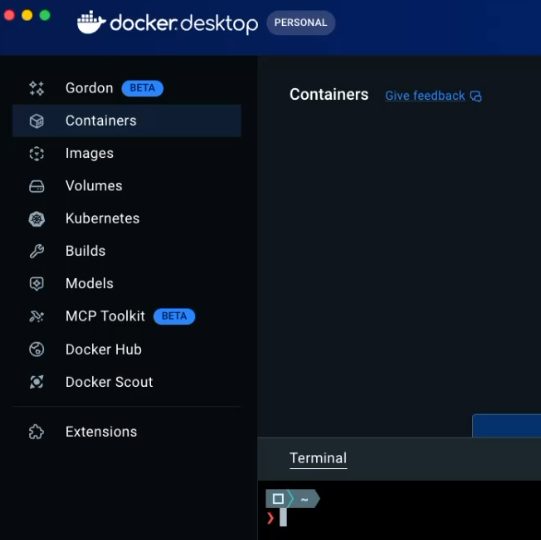541x540 pixels.
Task: Click the Containers cube icon
Action: tap(37, 121)
